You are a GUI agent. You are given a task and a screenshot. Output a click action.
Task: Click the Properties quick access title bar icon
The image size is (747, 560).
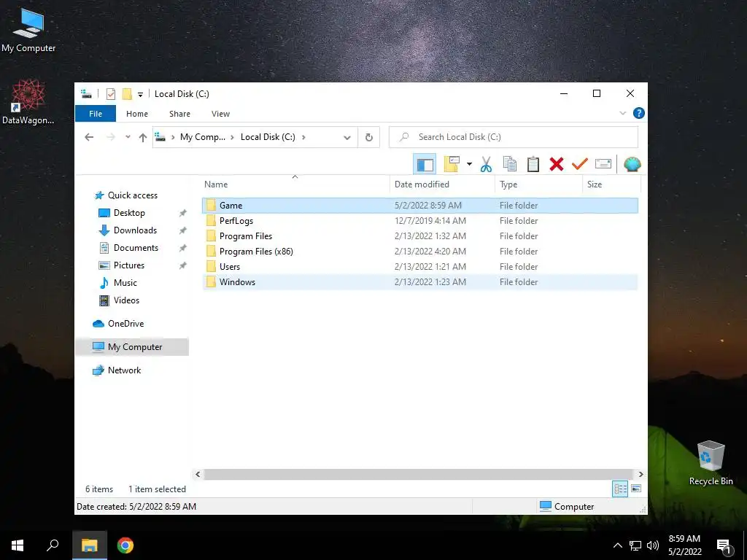pyautogui.click(x=111, y=94)
